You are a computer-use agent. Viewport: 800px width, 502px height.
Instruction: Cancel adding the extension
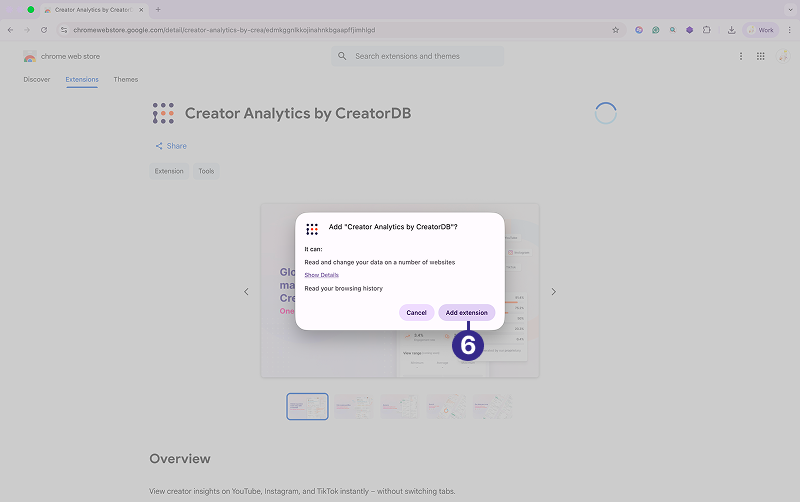416,313
